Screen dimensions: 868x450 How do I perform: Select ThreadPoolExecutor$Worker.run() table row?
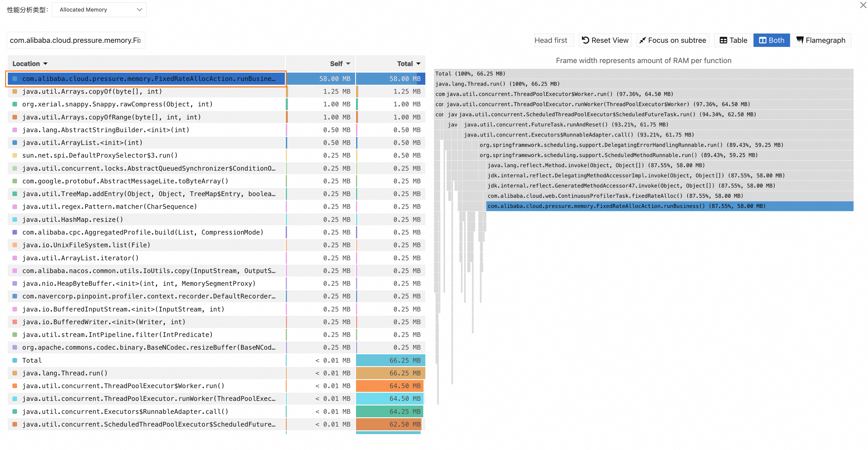(216, 386)
